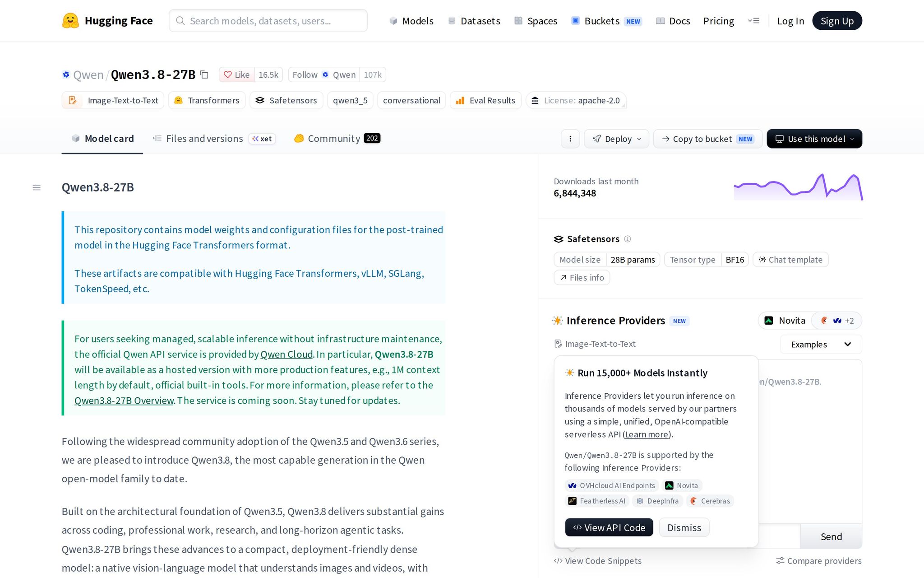Click the Qwen organization name in title

[88, 75]
